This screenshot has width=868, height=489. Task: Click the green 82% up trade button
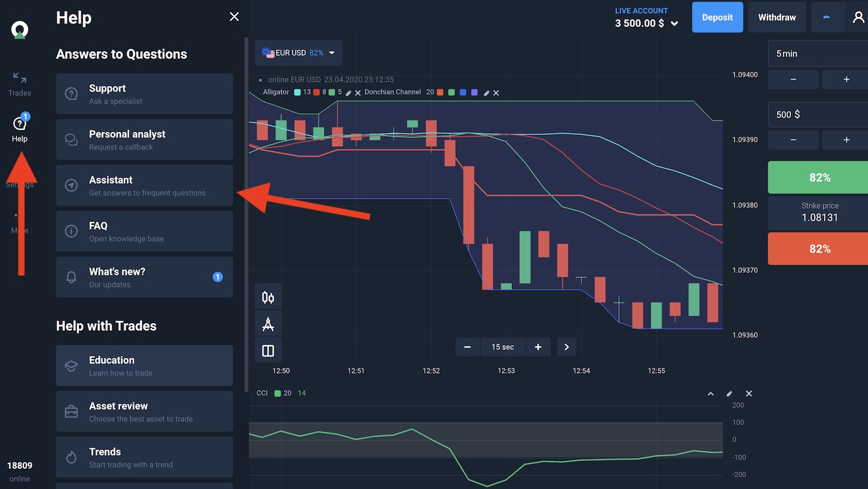pos(819,178)
